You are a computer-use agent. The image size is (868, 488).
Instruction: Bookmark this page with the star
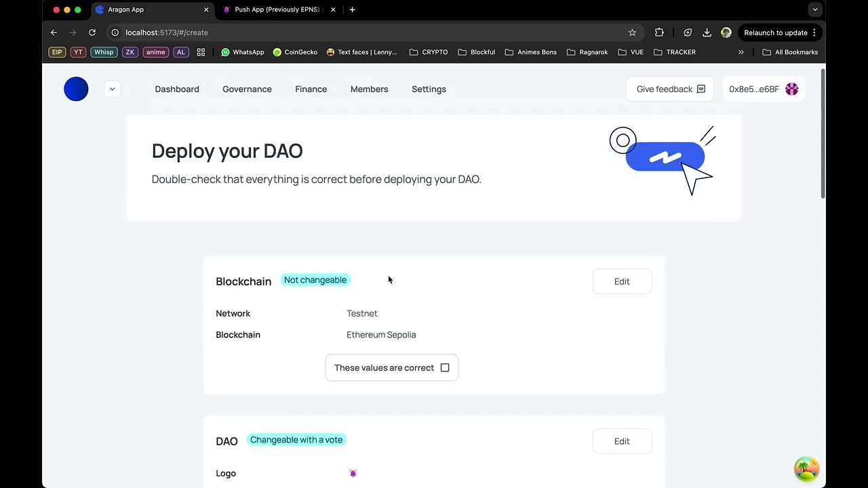(632, 33)
